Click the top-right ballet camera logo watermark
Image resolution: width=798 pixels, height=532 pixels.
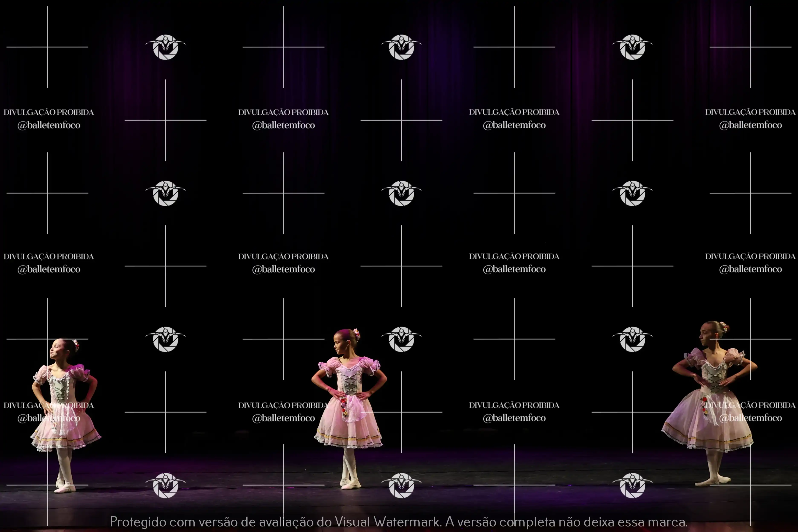[x=632, y=47]
